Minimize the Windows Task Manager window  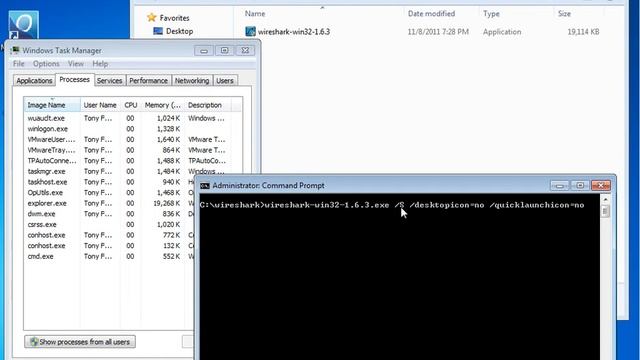[204, 51]
